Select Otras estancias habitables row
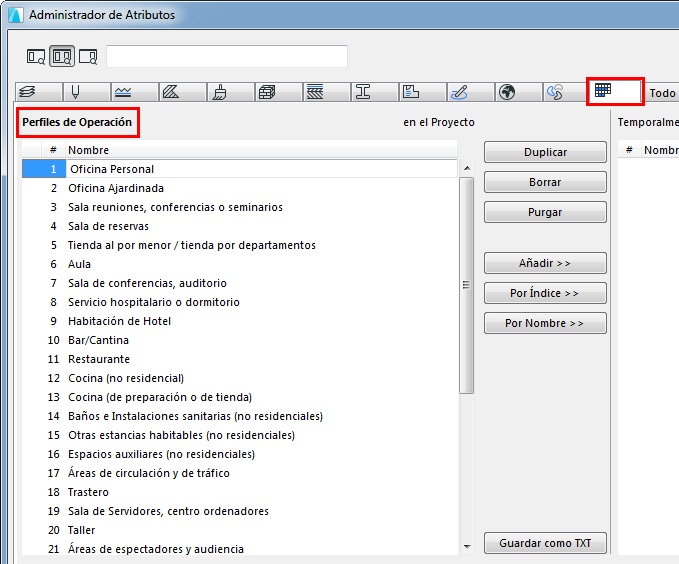Viewport: 679px width, 564px height. point(240,435)
